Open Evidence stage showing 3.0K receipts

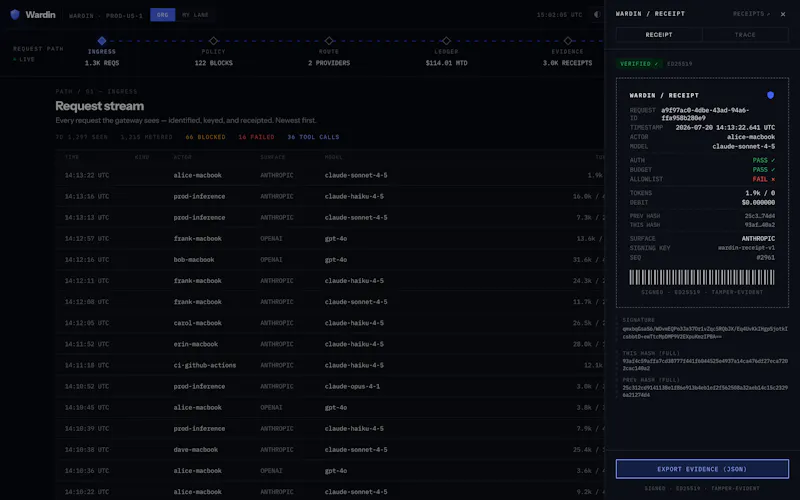[x=567, y=57]
